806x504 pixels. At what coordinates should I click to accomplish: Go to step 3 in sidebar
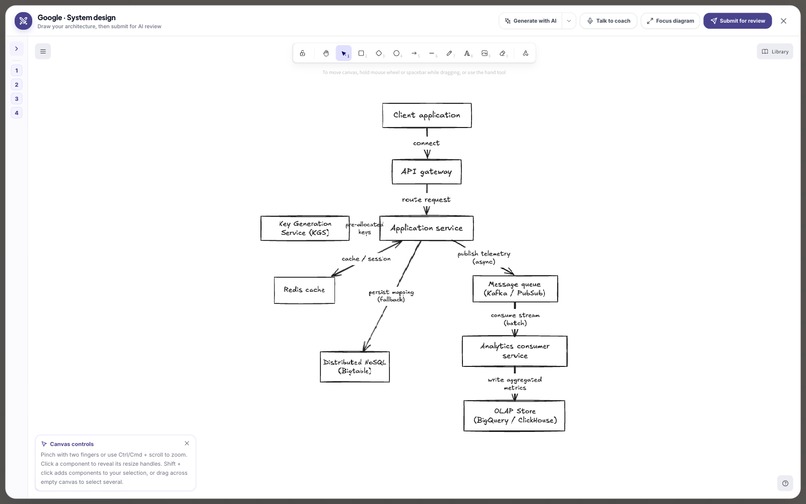coord(16,99)
